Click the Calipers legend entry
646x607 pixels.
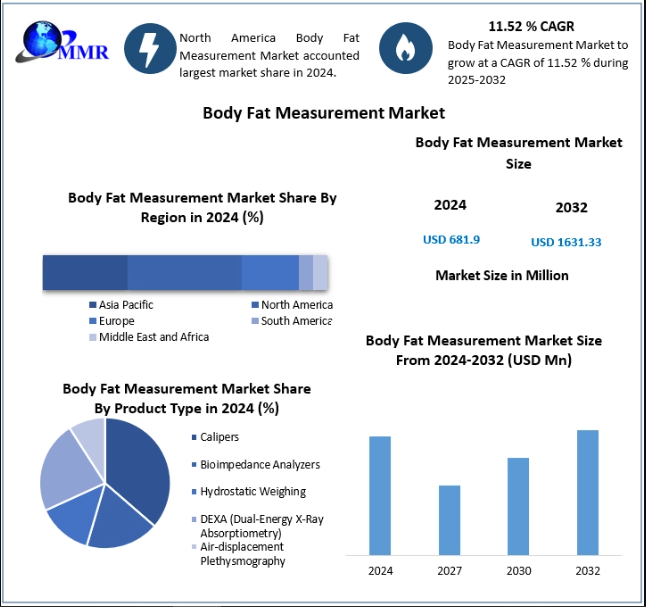pos(215,437)
